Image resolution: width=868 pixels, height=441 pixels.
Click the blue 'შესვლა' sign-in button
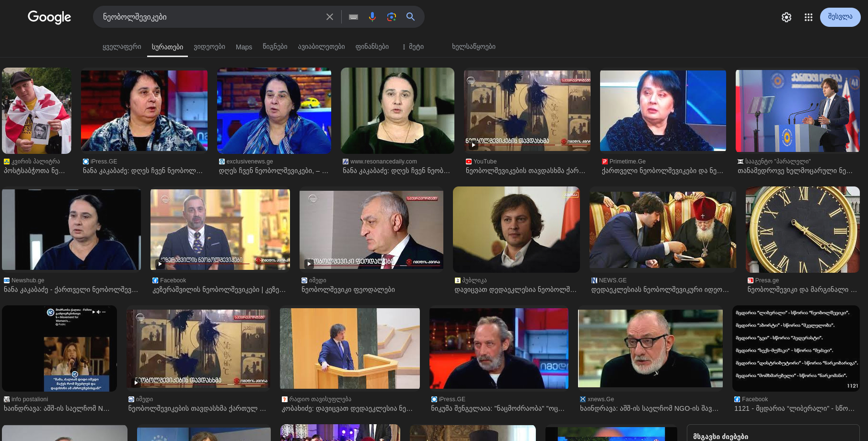(840, 17)
